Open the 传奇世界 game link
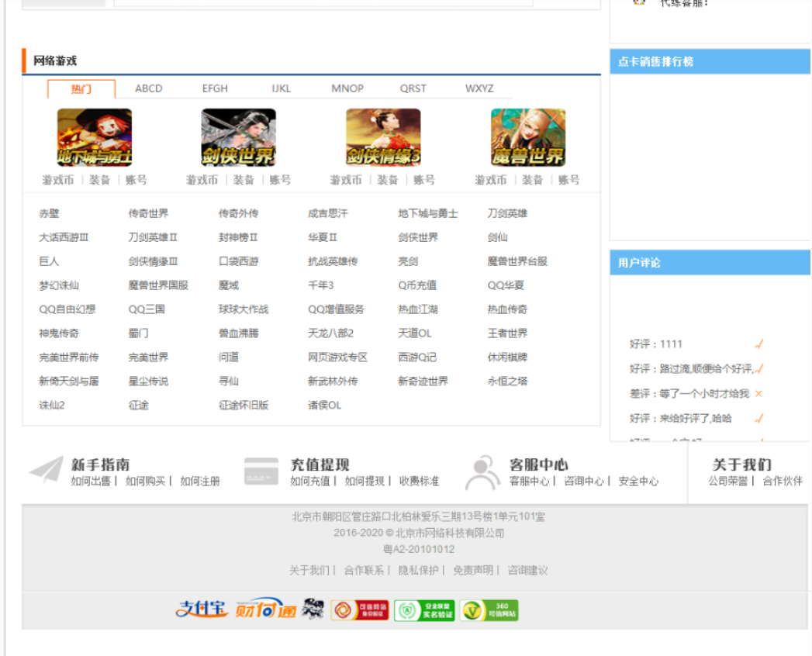The width and height of the screenshot is (812, 656). pyautogui.click(x=149, y=213)
